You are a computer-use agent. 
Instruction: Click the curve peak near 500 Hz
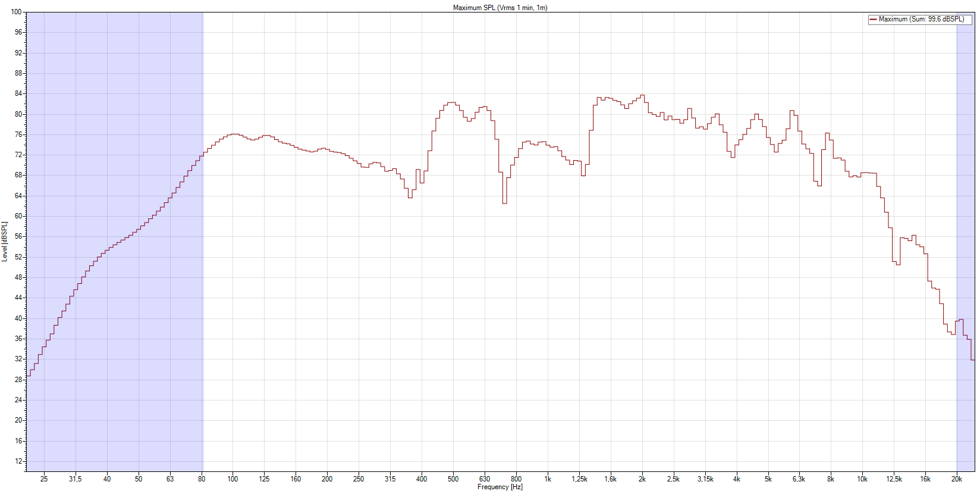point(452,102)
